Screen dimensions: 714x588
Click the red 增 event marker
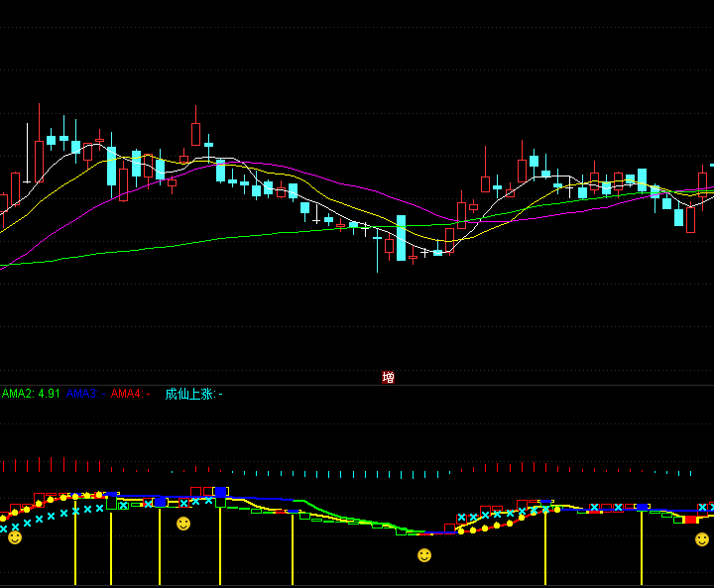[x=388, y=377]
